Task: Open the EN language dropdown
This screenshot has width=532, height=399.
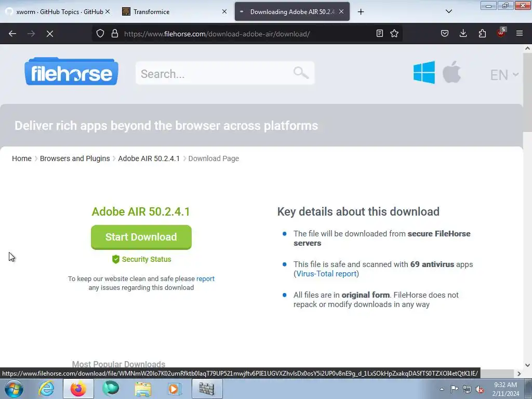Action: pos(504,75)
